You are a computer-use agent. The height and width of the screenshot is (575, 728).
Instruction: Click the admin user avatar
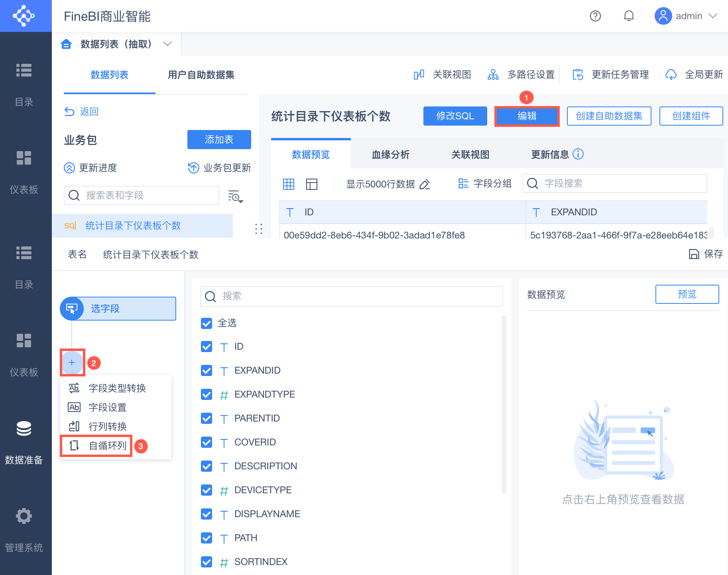(x=663, y=16)
